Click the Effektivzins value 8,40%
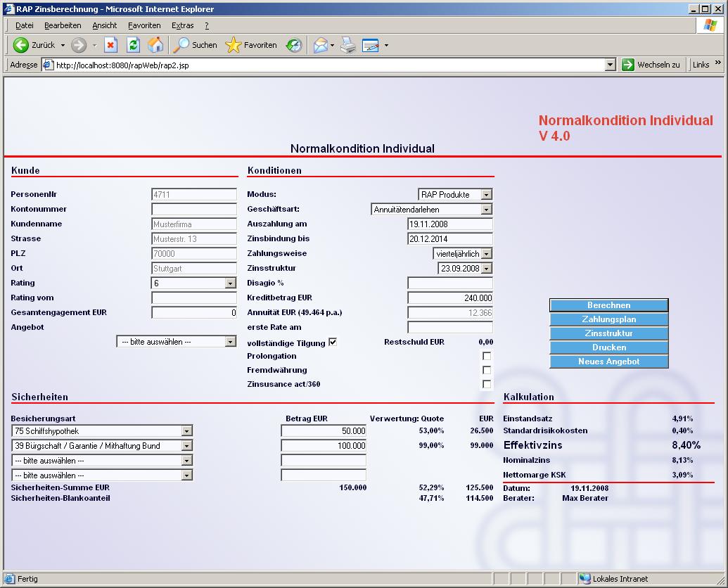 pos(686,445)
